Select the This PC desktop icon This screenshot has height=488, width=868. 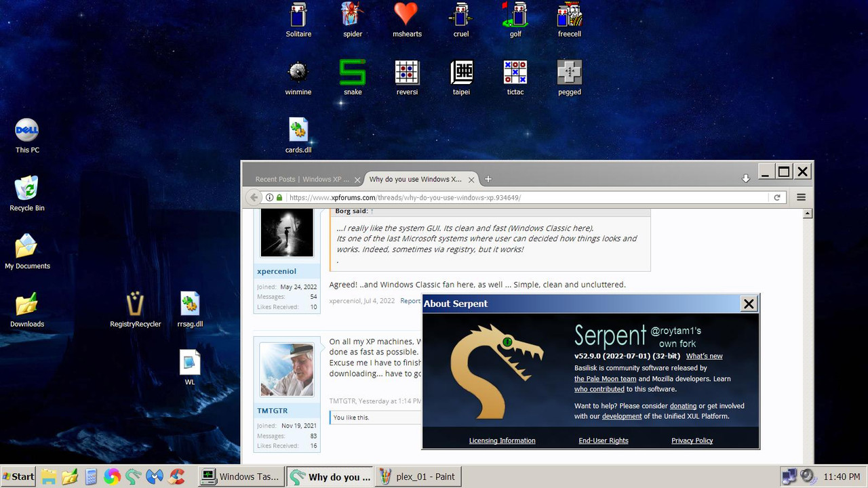(x=27, y=136)
